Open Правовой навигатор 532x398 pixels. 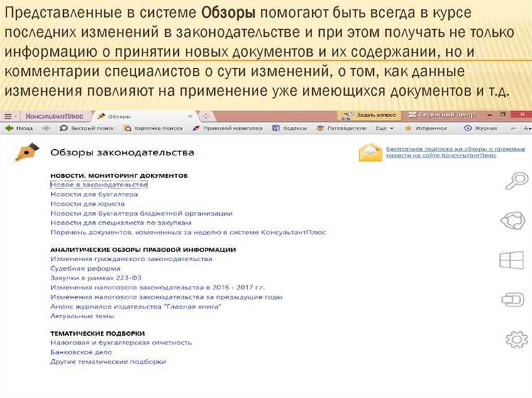[x=227, y=128]
